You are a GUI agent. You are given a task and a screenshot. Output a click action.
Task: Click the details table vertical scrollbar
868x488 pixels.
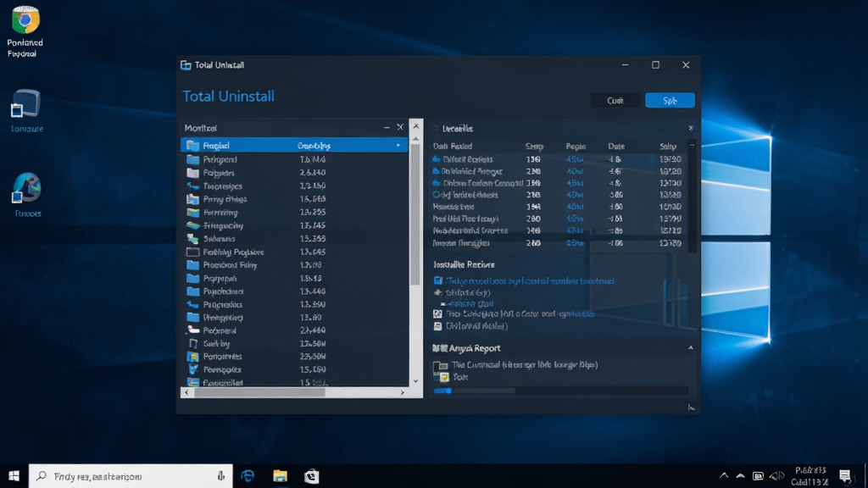point(692,197)
